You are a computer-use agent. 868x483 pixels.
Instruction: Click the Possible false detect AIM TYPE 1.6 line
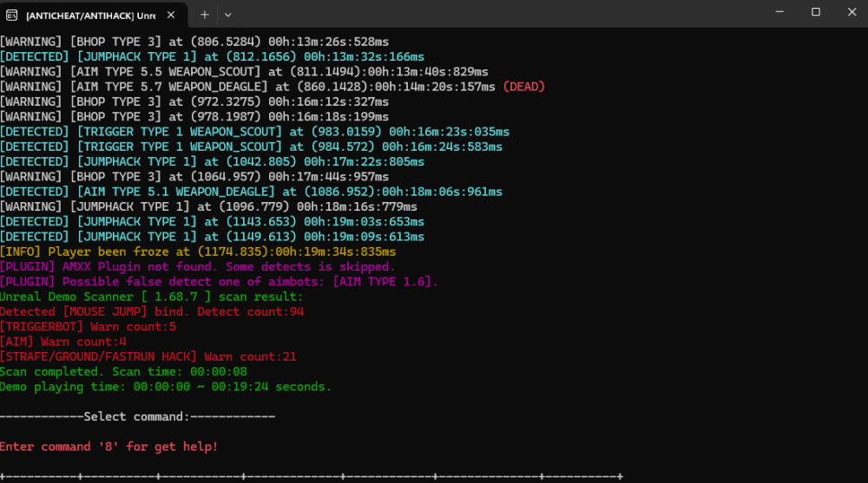(220, 282)
